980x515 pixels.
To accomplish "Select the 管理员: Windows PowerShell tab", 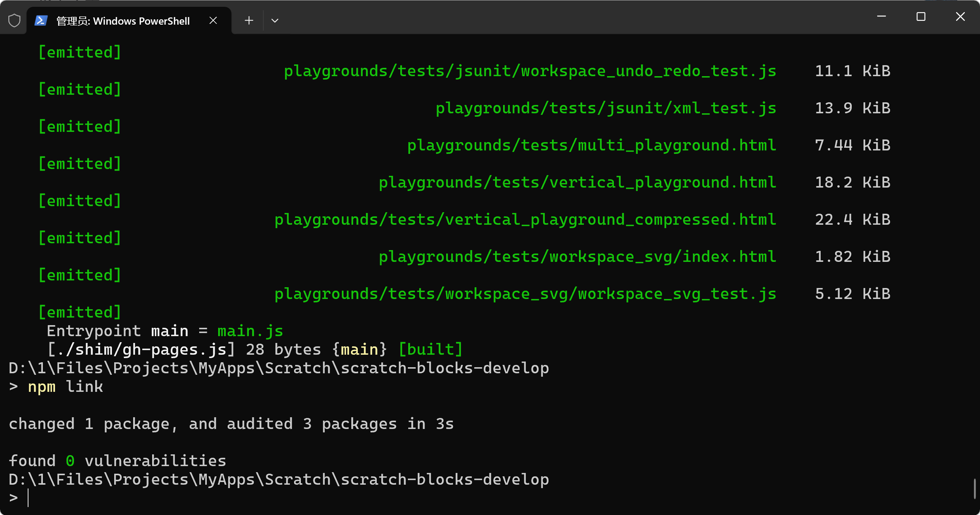I will pos(123,21).
